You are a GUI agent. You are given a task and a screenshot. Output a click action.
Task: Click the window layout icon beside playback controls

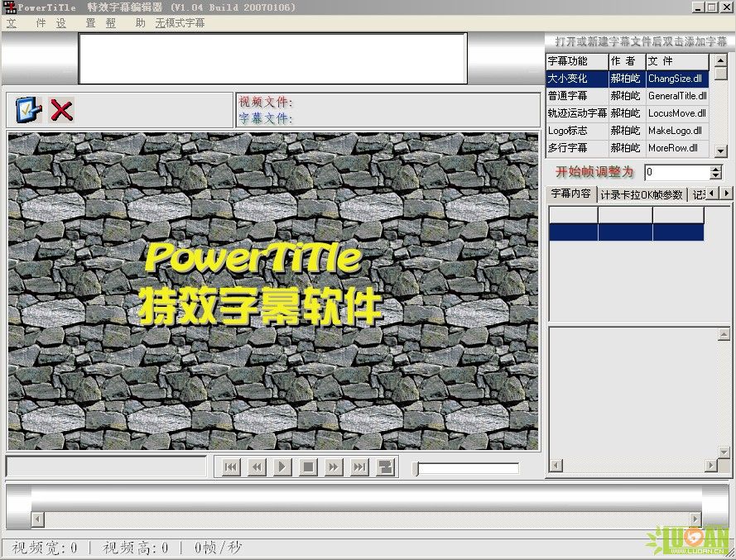click(x=385, y=467)
